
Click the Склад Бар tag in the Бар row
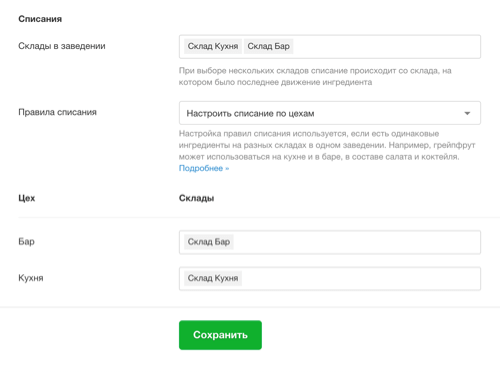209,242
